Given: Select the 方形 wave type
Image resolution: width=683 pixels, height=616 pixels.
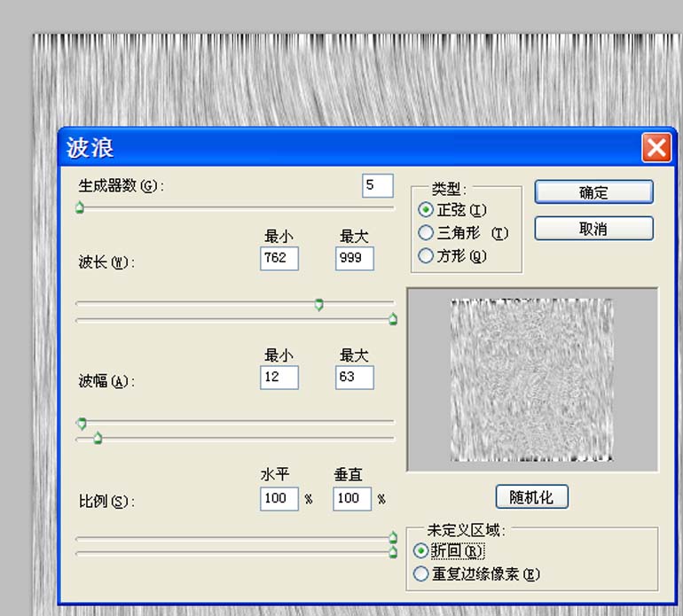Looking at the screenshot, I should [x=451, y=255].
